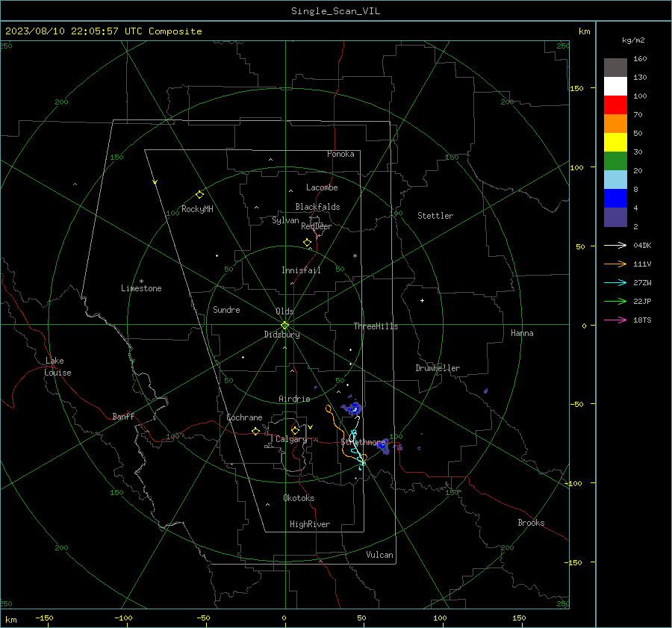Click the RockyMH label
Viewport: 672px width, 628px height.
(x=197, y=209)
